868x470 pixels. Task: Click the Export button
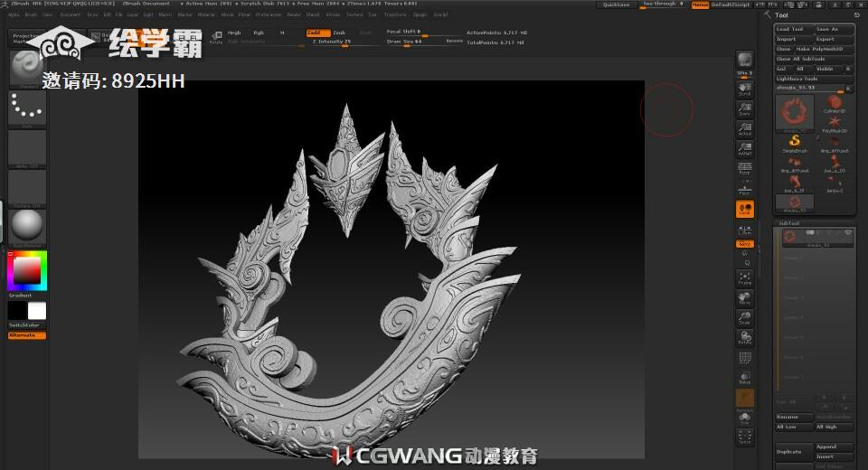tap(834, 39)
